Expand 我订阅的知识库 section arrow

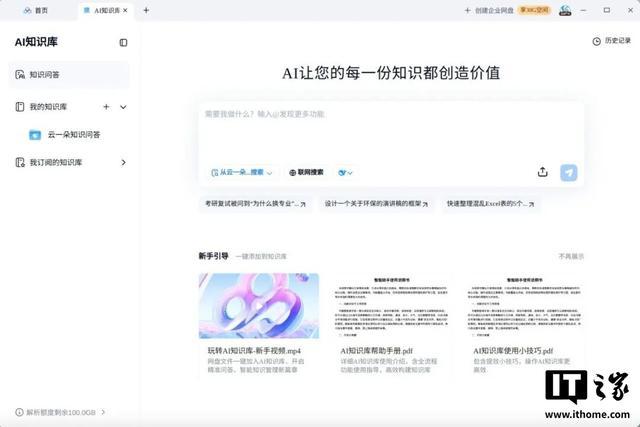pyautogui.click(x=123, y=162)
